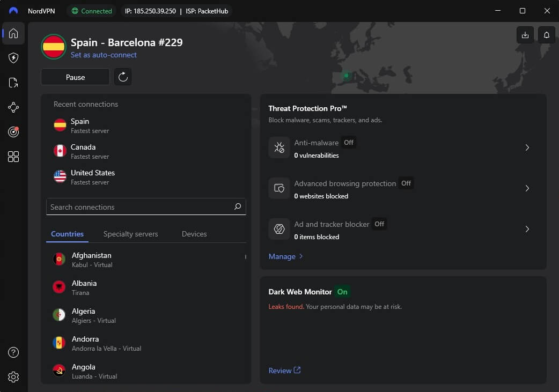Switch to the Specialty servers tab
This screenshot has width=559, height=392.
(x=130, y=234)
